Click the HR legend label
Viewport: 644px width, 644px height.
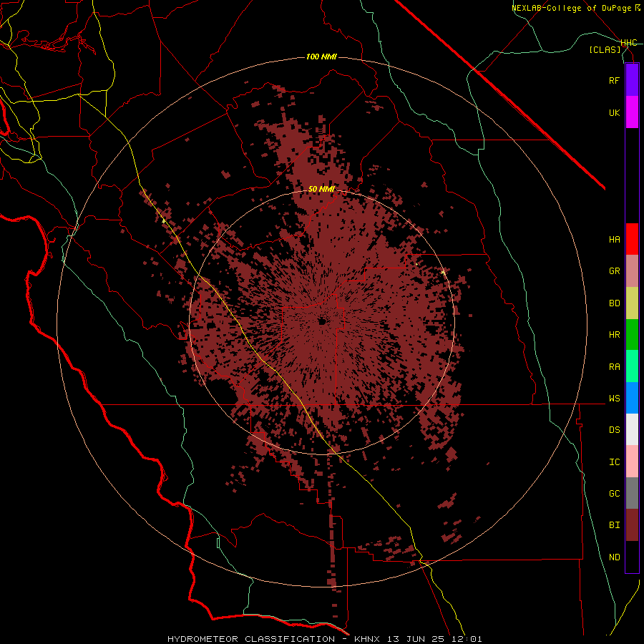tap(614, 335)
